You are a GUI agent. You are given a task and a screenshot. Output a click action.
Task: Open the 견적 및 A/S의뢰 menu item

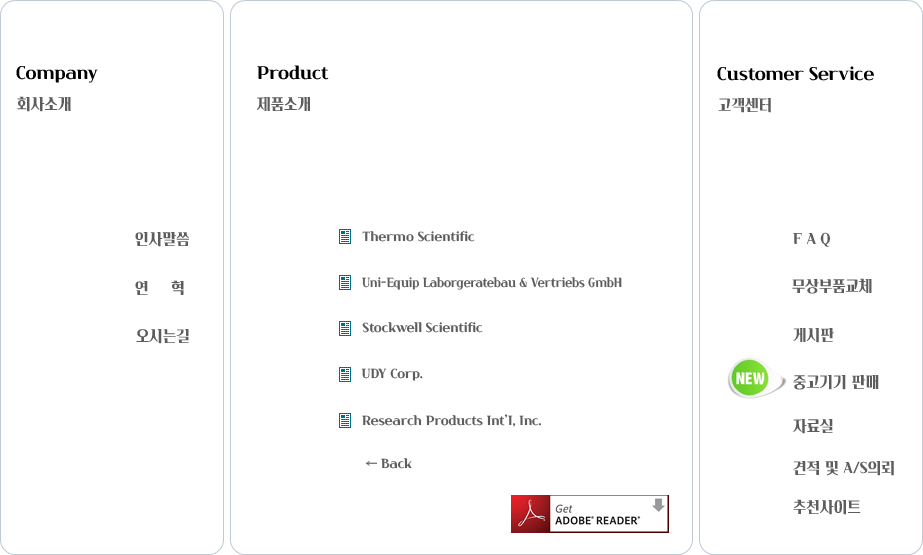[844, 468]
